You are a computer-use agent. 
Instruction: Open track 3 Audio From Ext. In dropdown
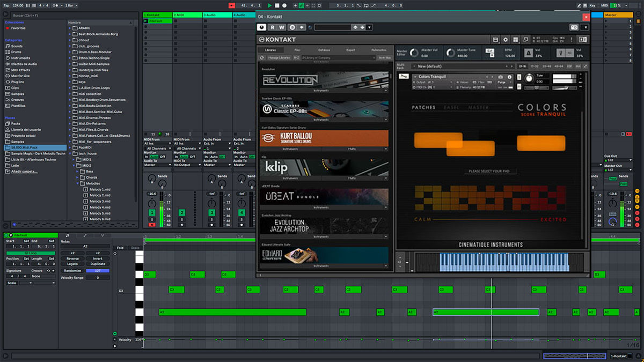pyautogui.click(x=217, y=144)
